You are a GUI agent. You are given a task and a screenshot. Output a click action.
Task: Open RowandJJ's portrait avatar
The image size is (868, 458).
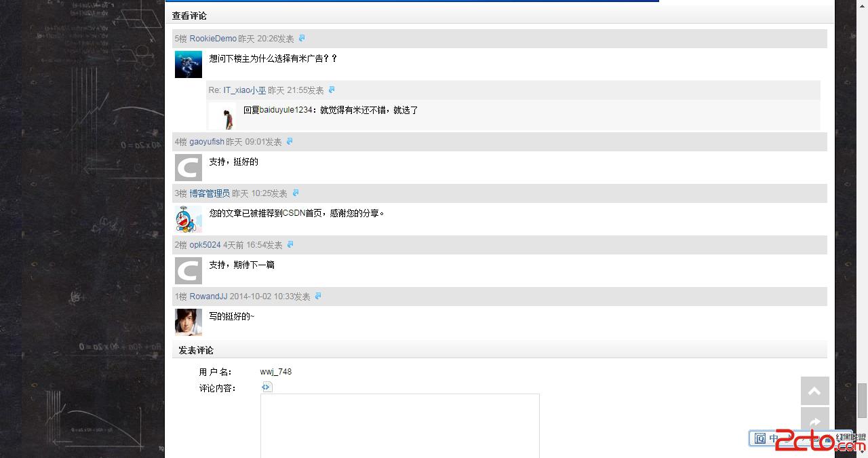coord(189,322)
